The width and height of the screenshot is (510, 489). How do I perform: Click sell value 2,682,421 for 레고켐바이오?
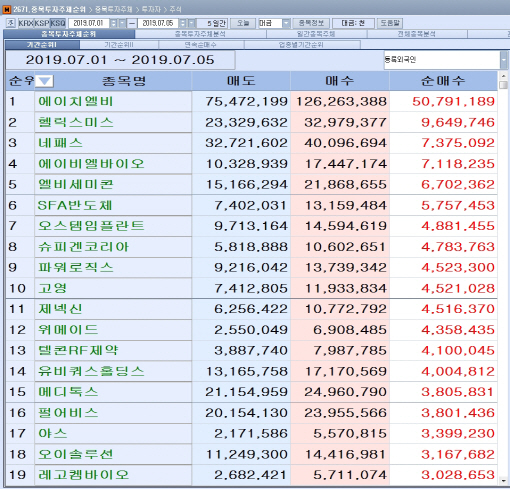tap(250, 475)
